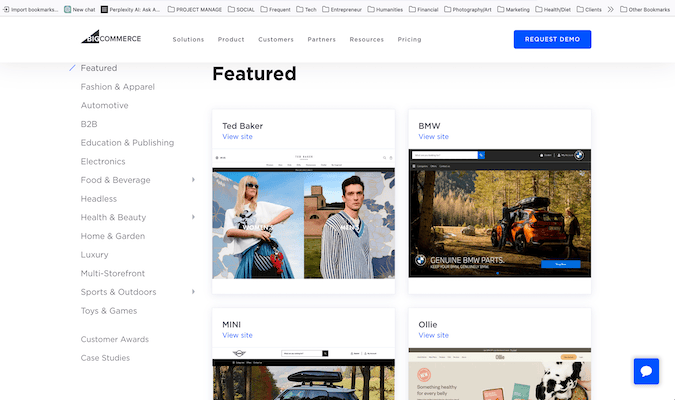
Task: Open the Customer Awards link
Action: pos(115,339)
